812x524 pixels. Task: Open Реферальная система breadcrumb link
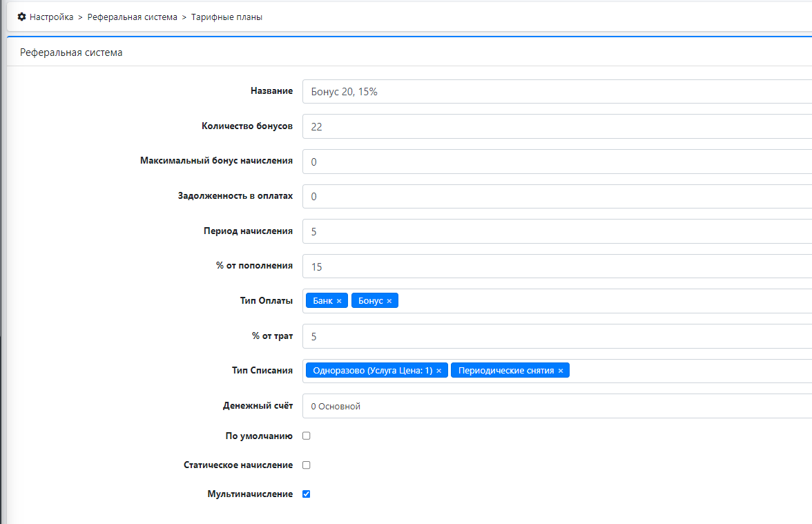coord(132,17)
